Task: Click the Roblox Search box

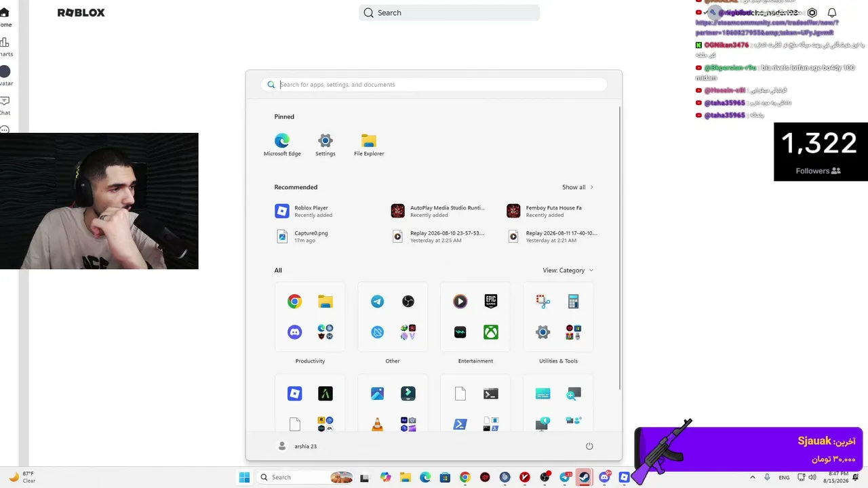Action: (x=449, y=13)
